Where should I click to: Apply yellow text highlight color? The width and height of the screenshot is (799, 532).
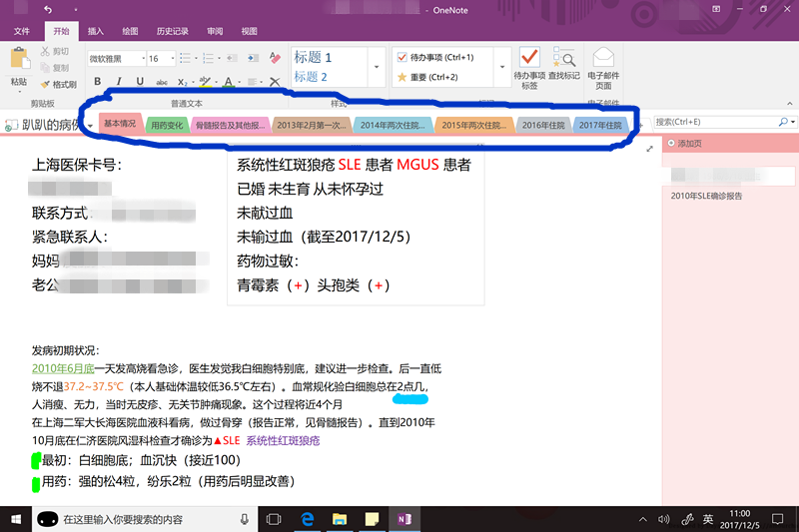coord(205,81)
